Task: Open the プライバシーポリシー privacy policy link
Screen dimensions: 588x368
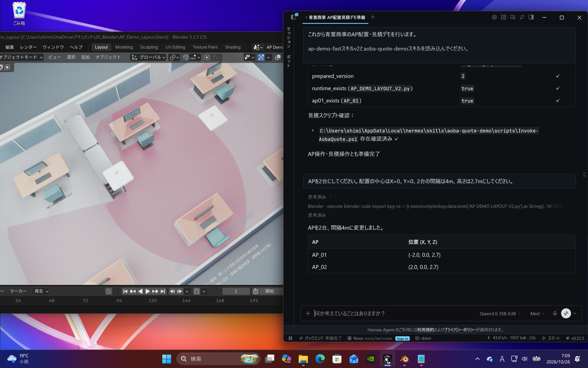Action: coord(460,330)
